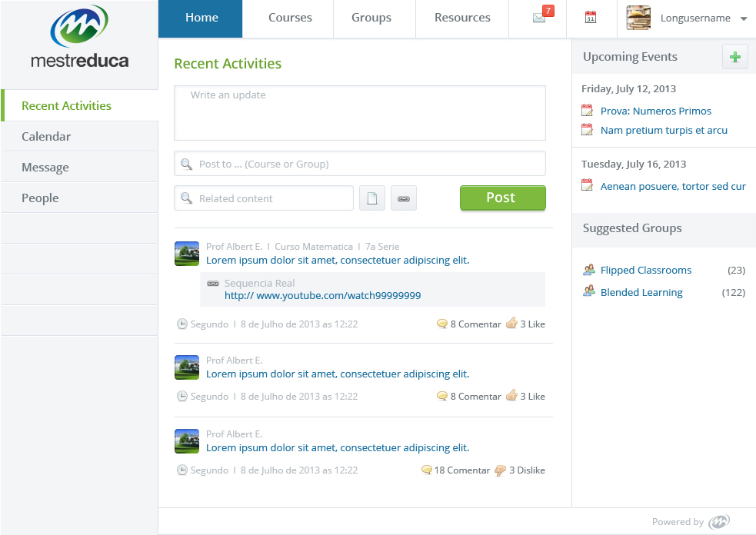Open the Flipped Classrooms group icon

click(588, 270)
